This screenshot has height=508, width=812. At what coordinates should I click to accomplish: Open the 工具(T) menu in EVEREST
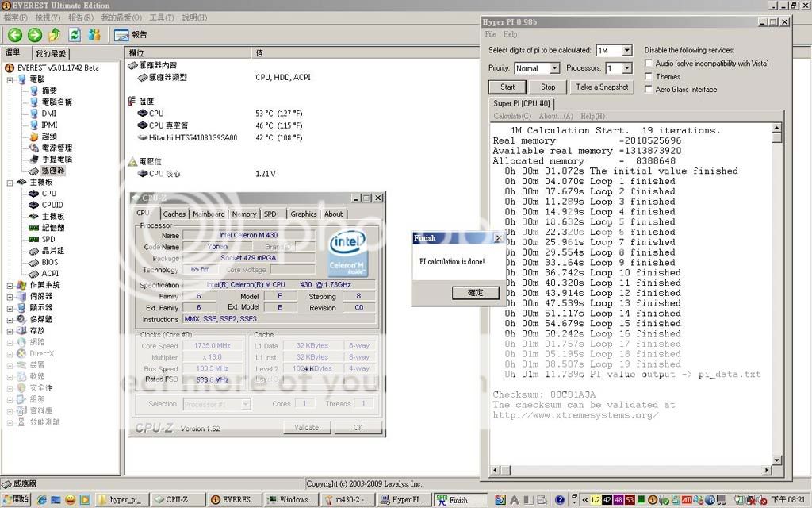[162, 17]
